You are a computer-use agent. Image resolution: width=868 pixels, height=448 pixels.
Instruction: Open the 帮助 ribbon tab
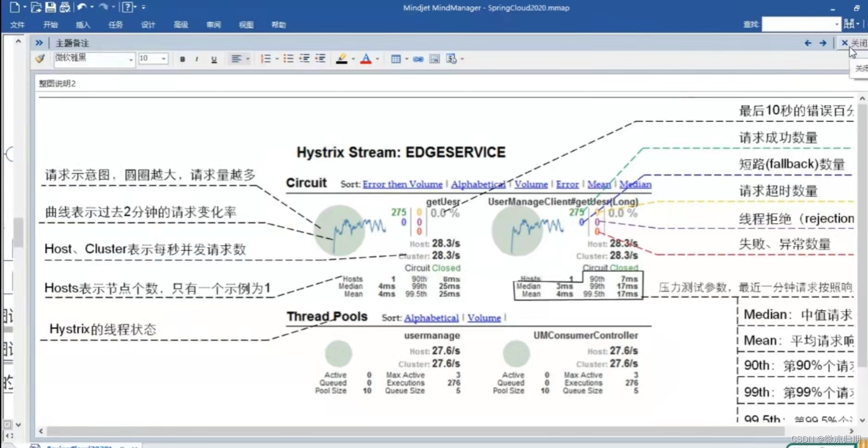pyautogui.click(x=279, y=25)
